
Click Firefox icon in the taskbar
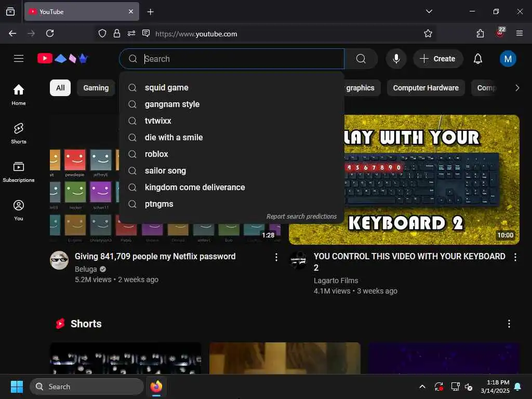[x=156, y=387]
